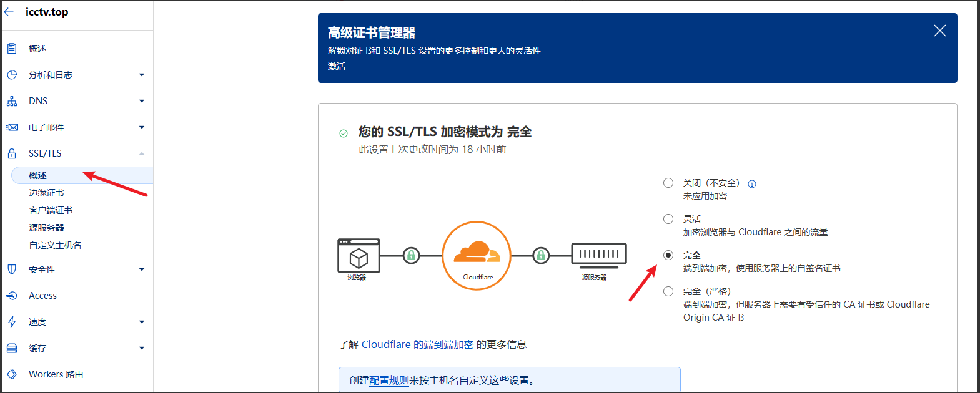
Task: Click the 激活 link in banner
Action: pos(337,66)
